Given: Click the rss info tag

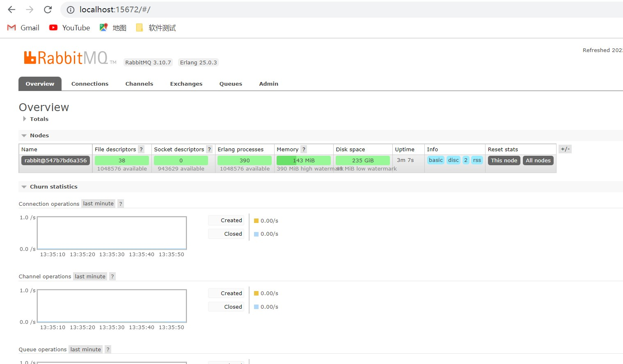Looking at the screenshot, I should tap(477, 160).
